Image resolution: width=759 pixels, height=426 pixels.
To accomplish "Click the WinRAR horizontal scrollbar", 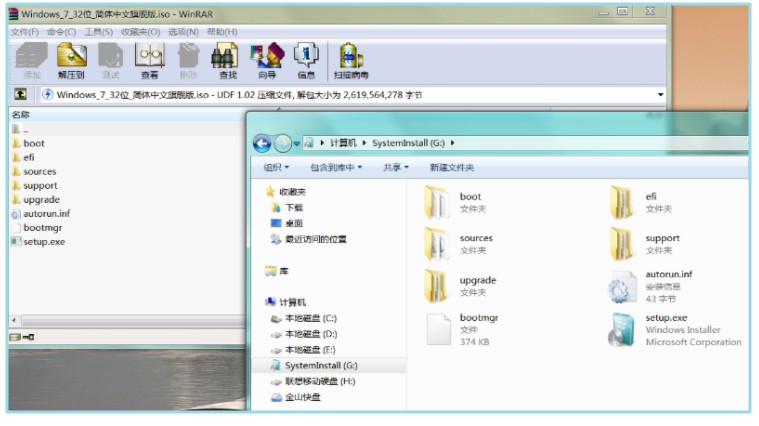I will point(125,320).
